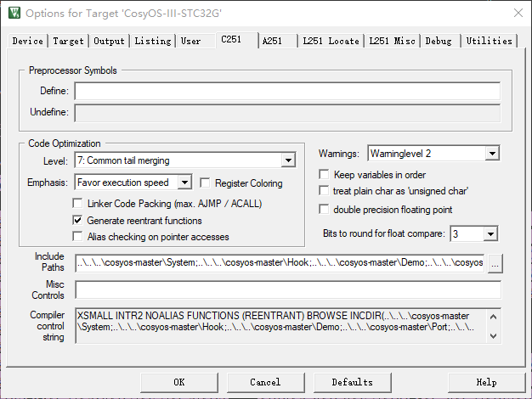532x399 pixels.
Task: Click the Define preprocessor symbols field
Action: point(286,92)
